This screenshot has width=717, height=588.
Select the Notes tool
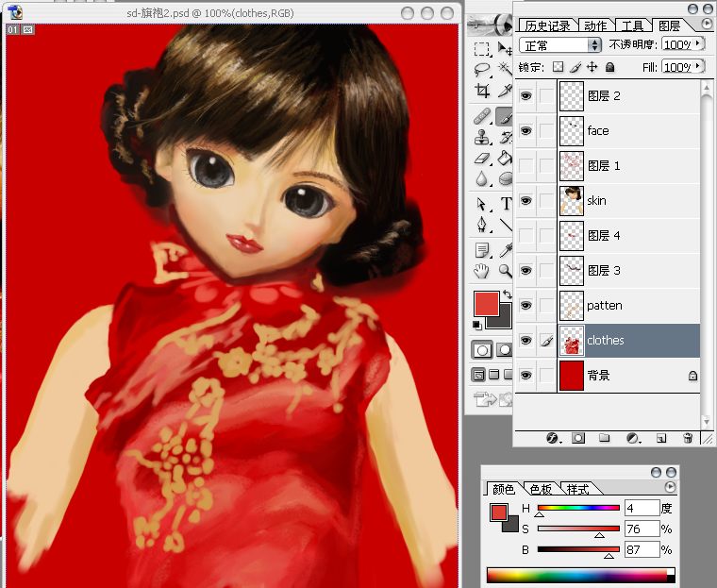coord(481,250)
